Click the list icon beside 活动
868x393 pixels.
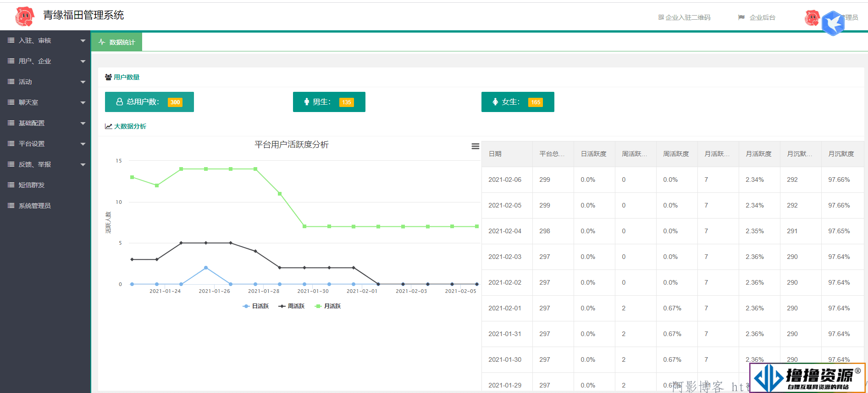11,82
